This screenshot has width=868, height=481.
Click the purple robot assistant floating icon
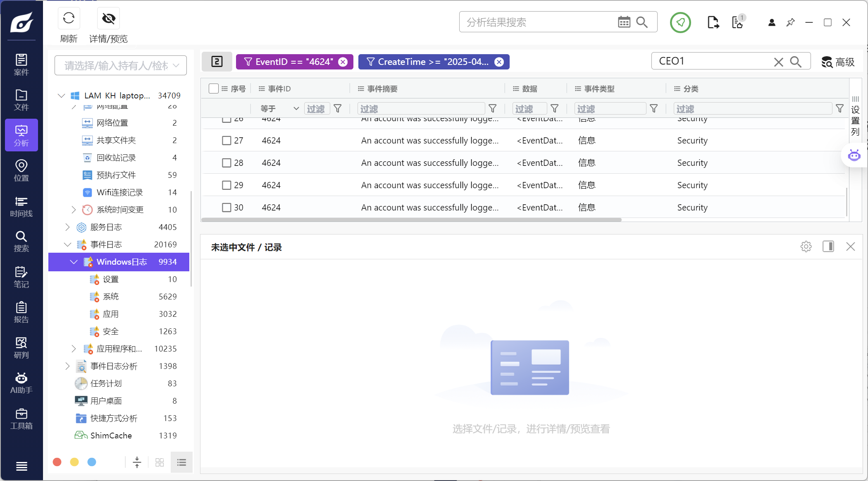pos(854,156)
